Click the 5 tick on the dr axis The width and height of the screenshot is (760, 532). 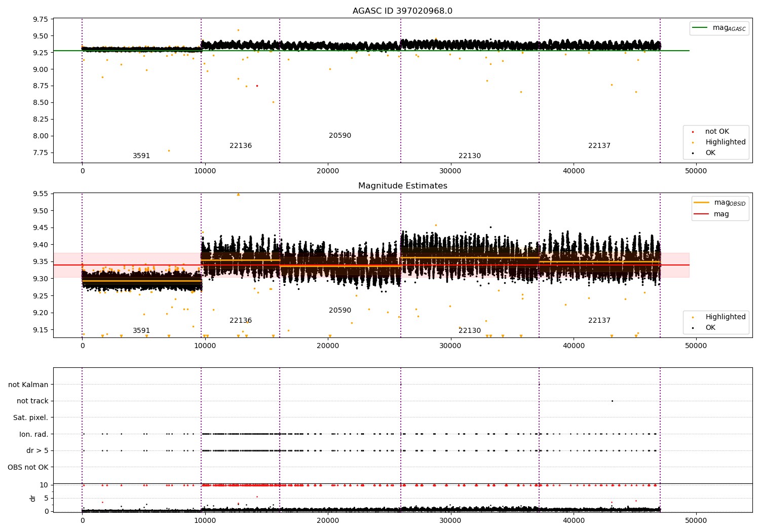tap(46, 498)
